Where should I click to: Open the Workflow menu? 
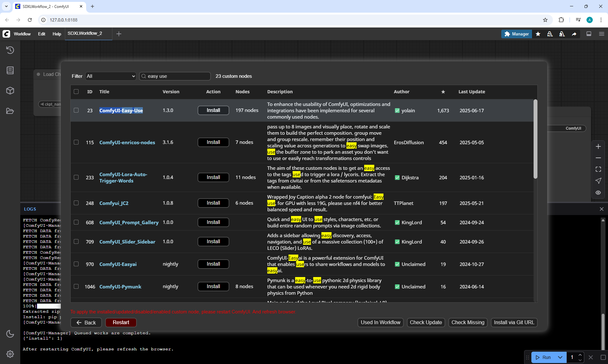22,34
